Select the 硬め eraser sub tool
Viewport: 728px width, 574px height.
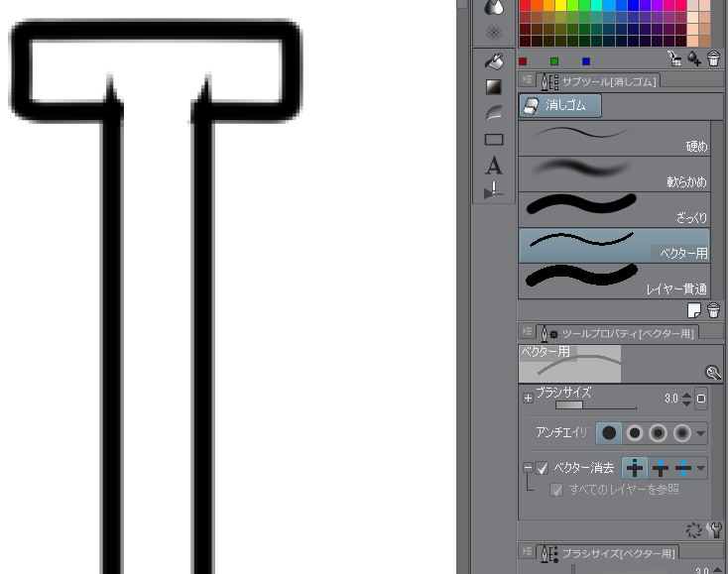(615, 138)
